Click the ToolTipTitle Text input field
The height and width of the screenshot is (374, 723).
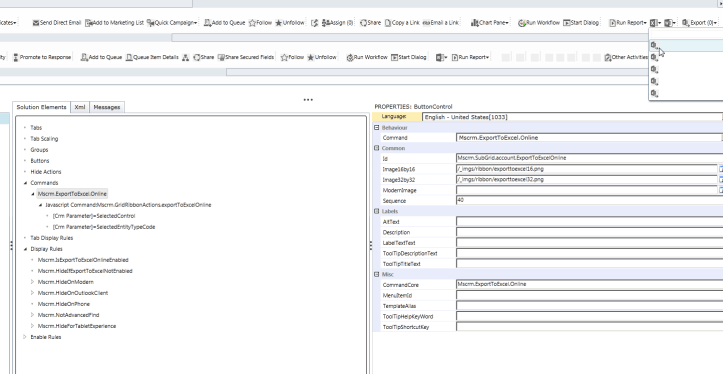(x=589, y=264)
